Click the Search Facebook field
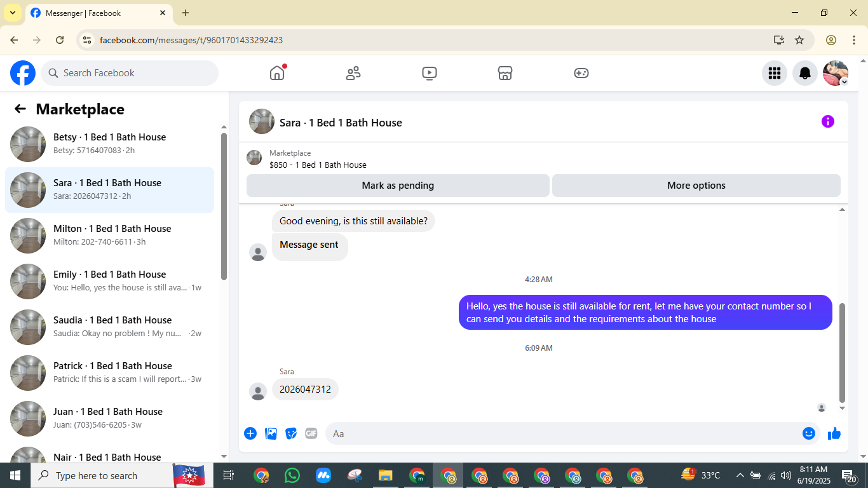This screenshot has width=868, height=488. (130, 73)
